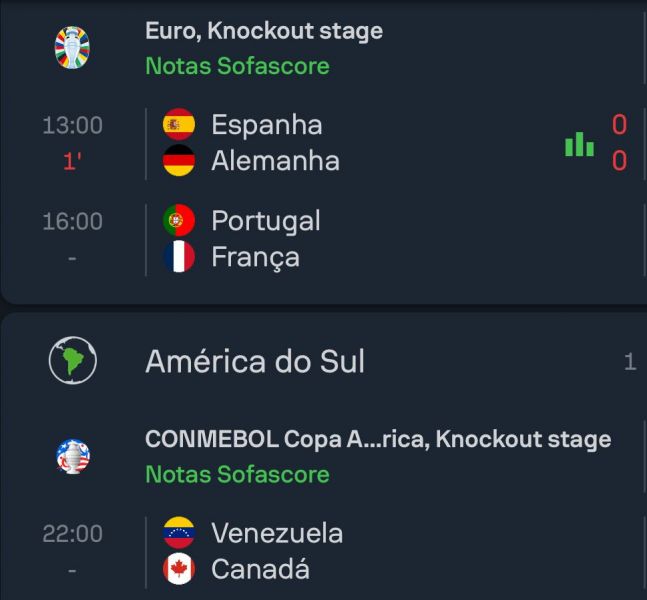Click the South America globe icon
The width and height of the screenshot is (647, 600).
[x=72, y=360]
